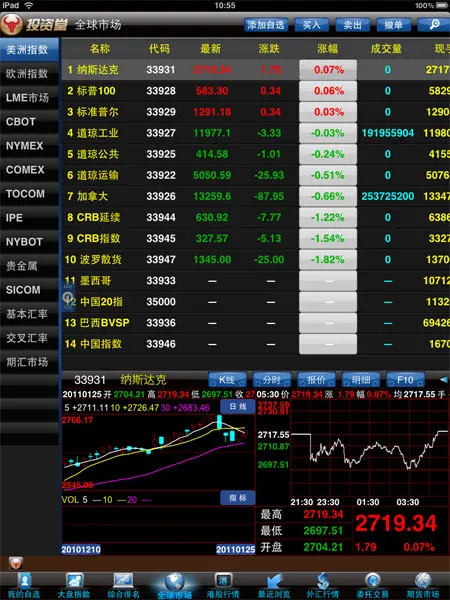The height and width of the screenshot is (600, 450).
Task: Open 委托交易 in bottom bar
Action: coord(372,586)
